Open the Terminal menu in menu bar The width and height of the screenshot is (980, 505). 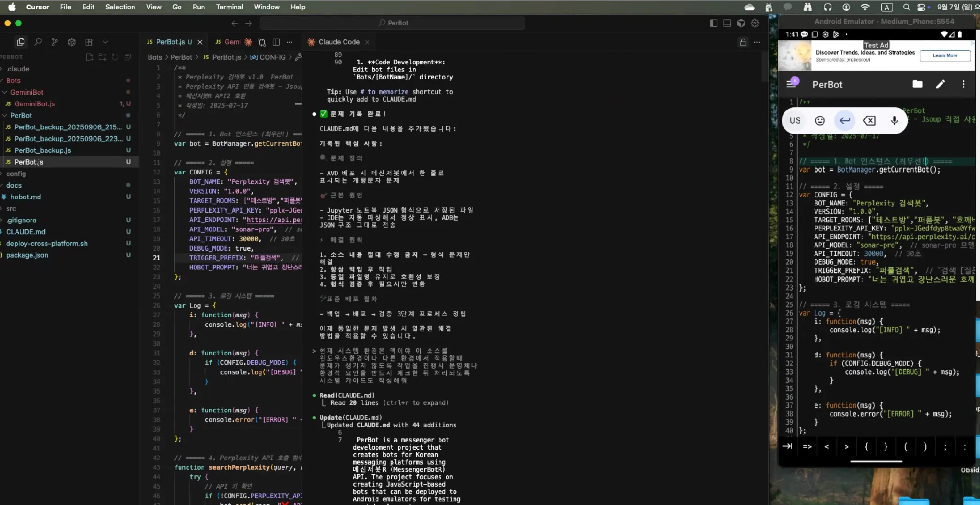(229, 7)
